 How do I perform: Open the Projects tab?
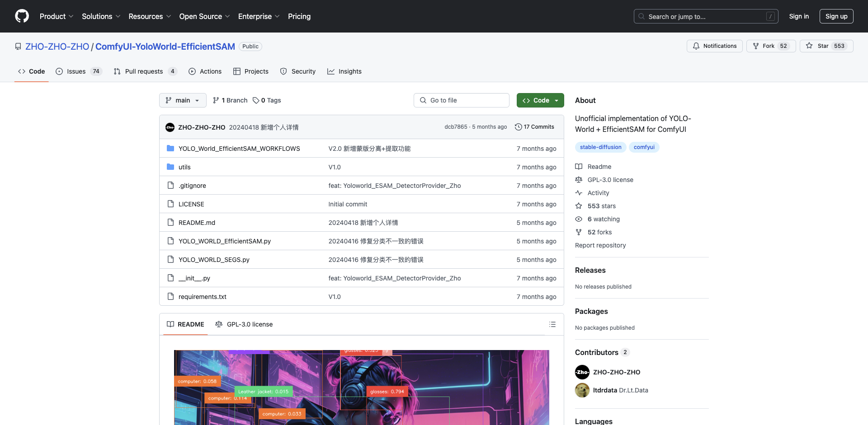pyautogui.click(x=251, y=71)
